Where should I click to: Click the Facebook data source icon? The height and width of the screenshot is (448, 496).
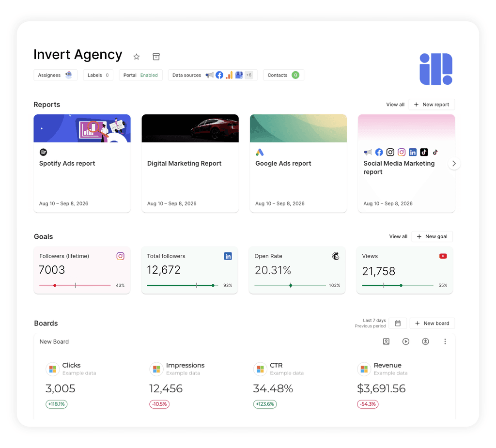point(219,75)
